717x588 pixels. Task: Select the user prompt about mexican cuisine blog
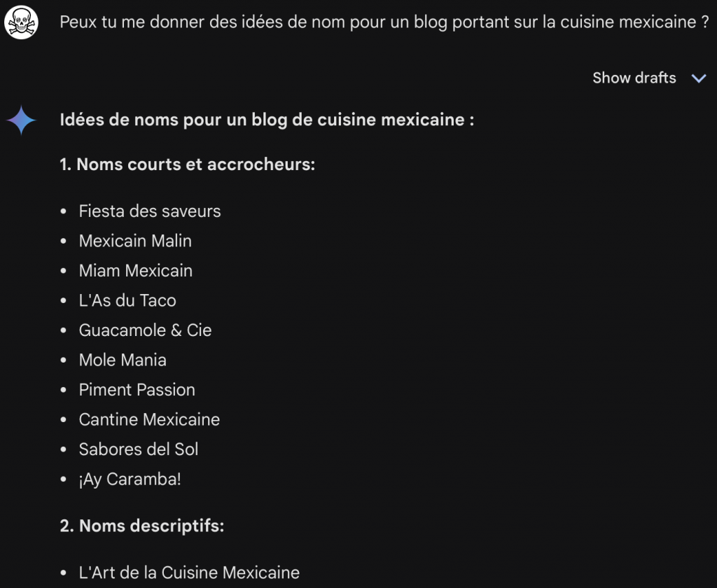384,22
